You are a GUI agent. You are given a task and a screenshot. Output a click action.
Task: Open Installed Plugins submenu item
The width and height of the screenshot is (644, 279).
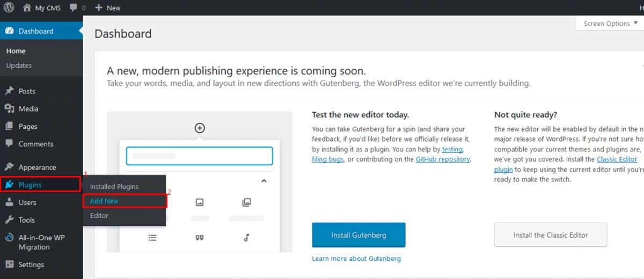(x=114, y=186)
